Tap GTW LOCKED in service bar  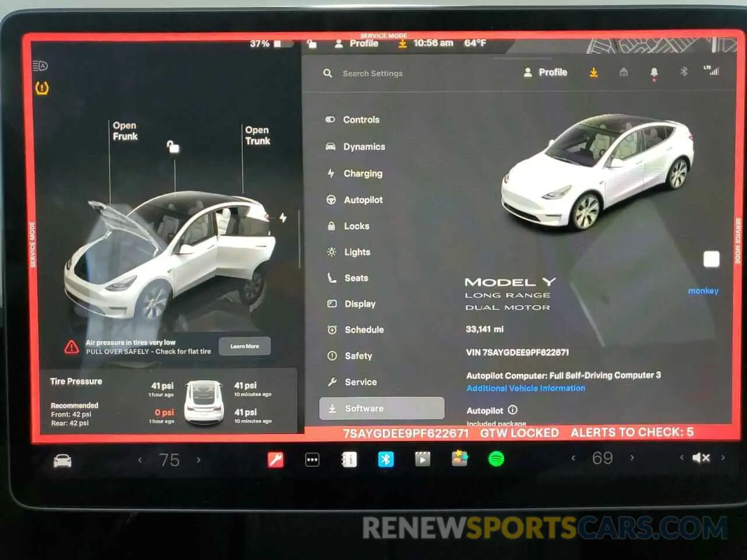point(519,433)
